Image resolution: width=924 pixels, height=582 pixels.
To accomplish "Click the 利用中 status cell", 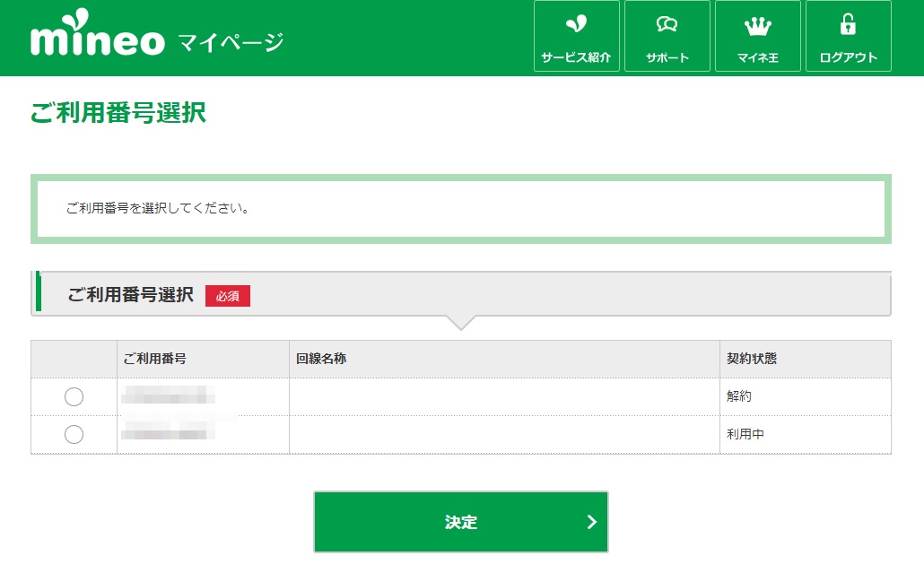I will [x=745, y=434].
